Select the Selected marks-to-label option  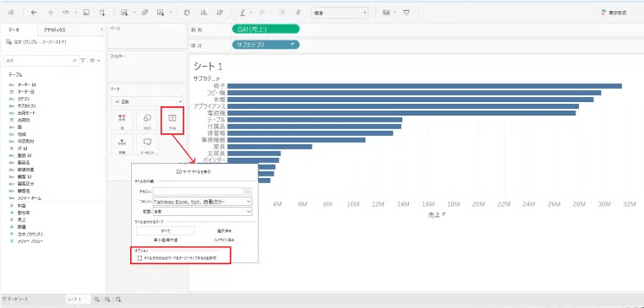click(225, 231)
